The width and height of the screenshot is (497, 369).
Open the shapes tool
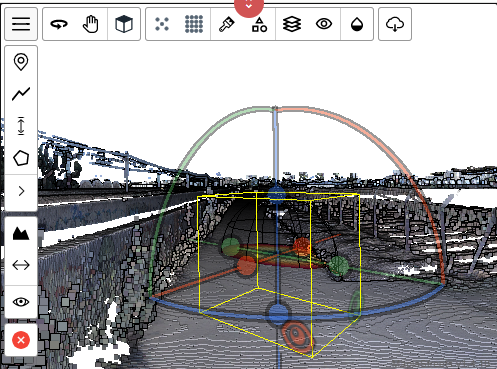click(x=259, y=24)
